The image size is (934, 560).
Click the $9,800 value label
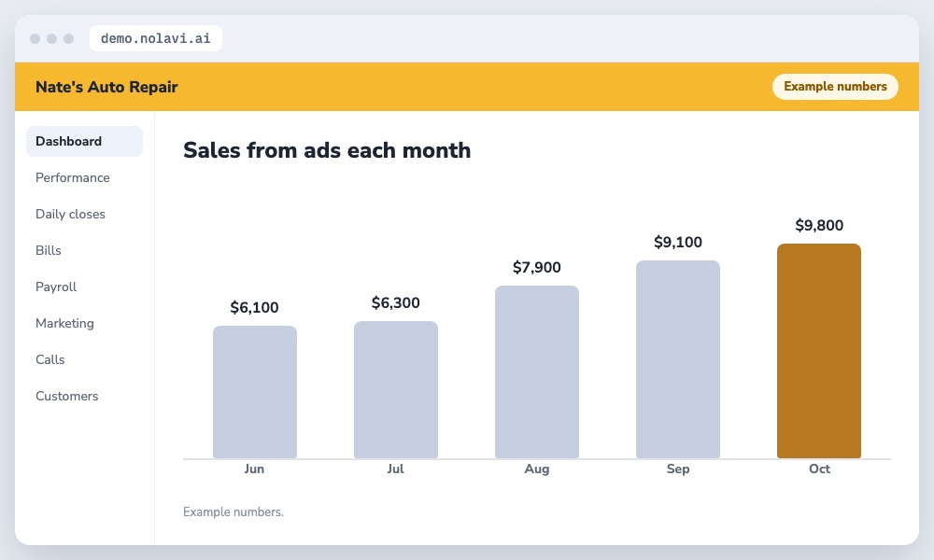pyautogui.click(x=819, y=226)
